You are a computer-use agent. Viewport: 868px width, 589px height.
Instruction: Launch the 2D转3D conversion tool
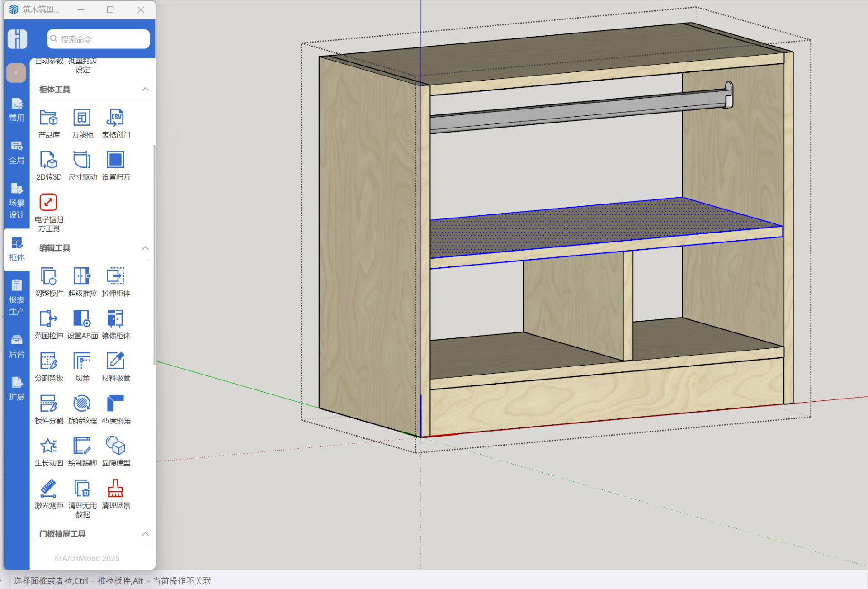(x=49, y=161)
